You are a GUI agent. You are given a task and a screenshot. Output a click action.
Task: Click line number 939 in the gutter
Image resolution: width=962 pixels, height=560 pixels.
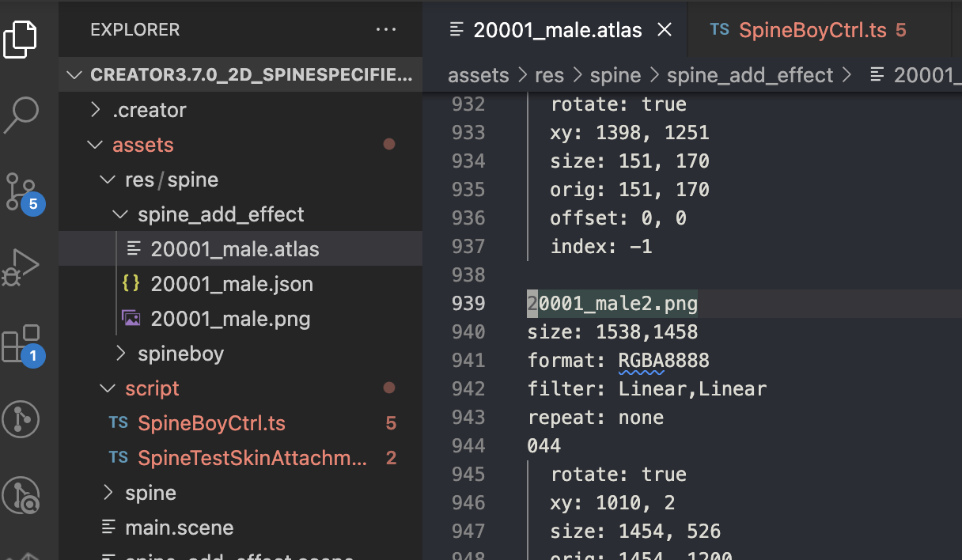click(x=468, y=304)
